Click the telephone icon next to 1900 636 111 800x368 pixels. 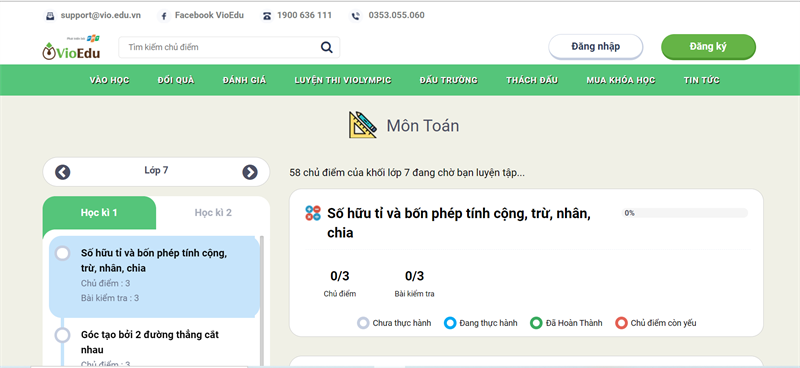point(267,16)
